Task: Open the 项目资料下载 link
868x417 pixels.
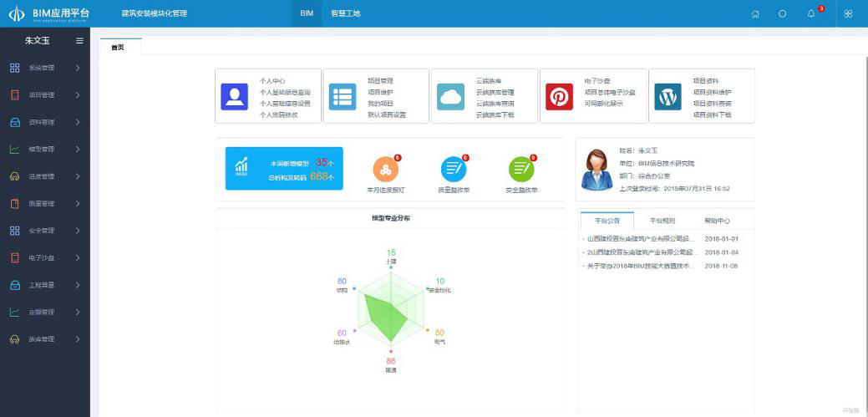Action: point(712,114)
